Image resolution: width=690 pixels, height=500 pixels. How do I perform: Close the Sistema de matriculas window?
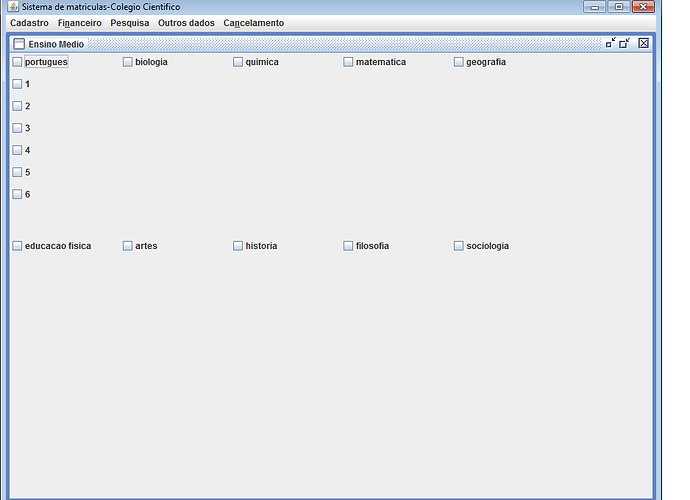(x=643, y=7)
